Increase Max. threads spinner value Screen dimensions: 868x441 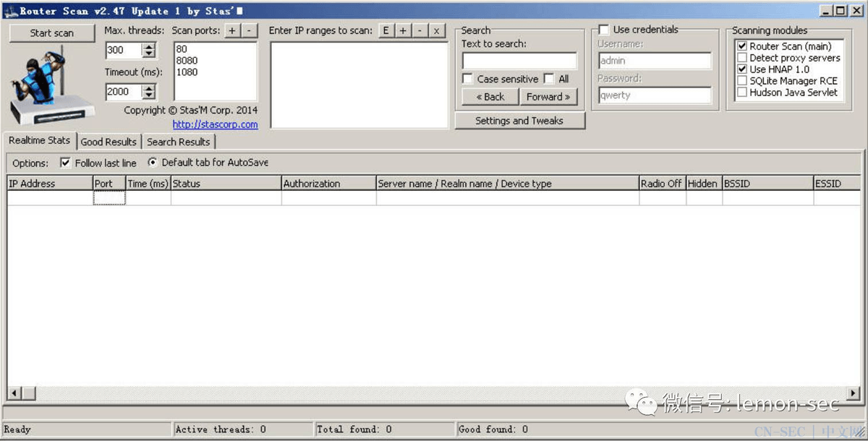pos(149,47)
